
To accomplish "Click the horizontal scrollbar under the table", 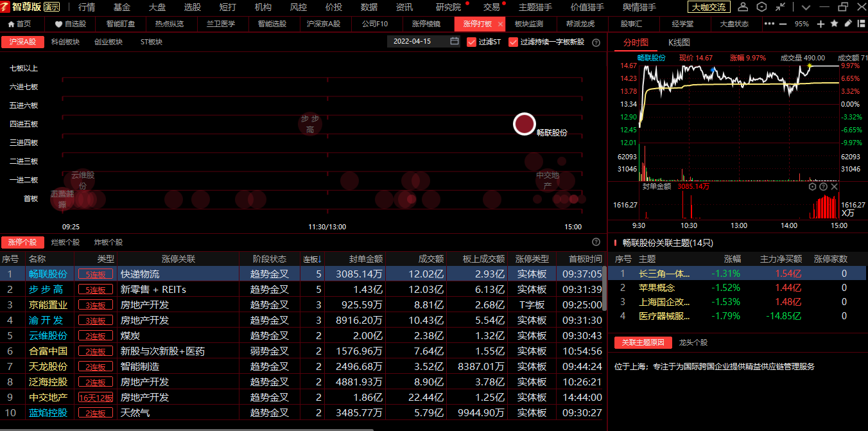I will [186, 429].
